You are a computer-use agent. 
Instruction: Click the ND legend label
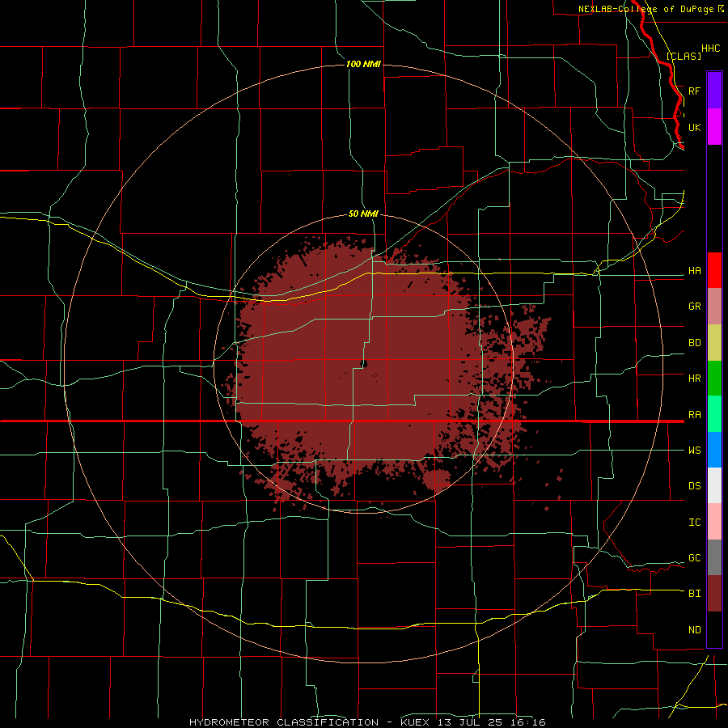694,630
